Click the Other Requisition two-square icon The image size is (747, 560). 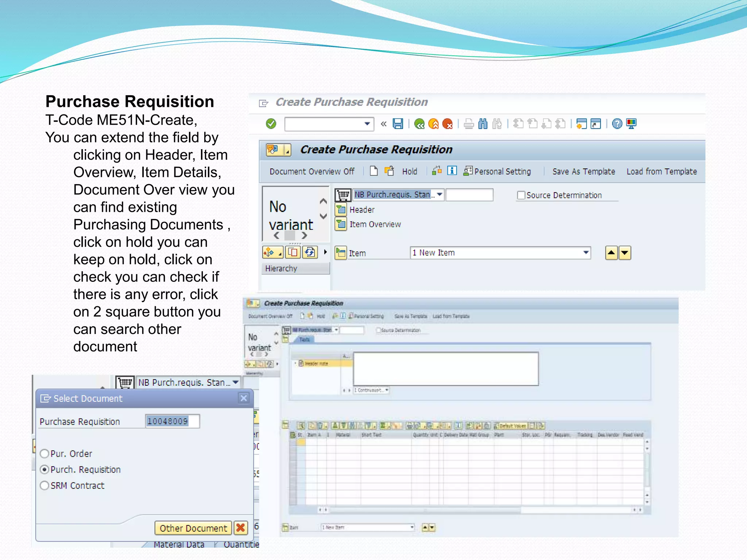click(x=390, y=171)
